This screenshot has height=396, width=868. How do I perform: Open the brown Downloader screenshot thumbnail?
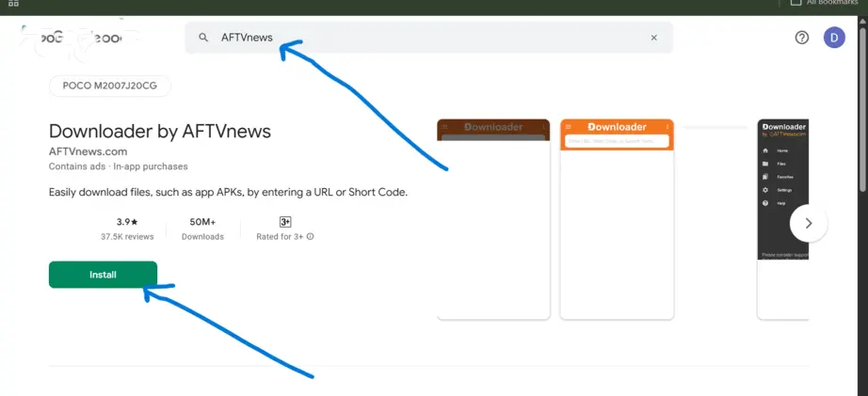point(493,219)
